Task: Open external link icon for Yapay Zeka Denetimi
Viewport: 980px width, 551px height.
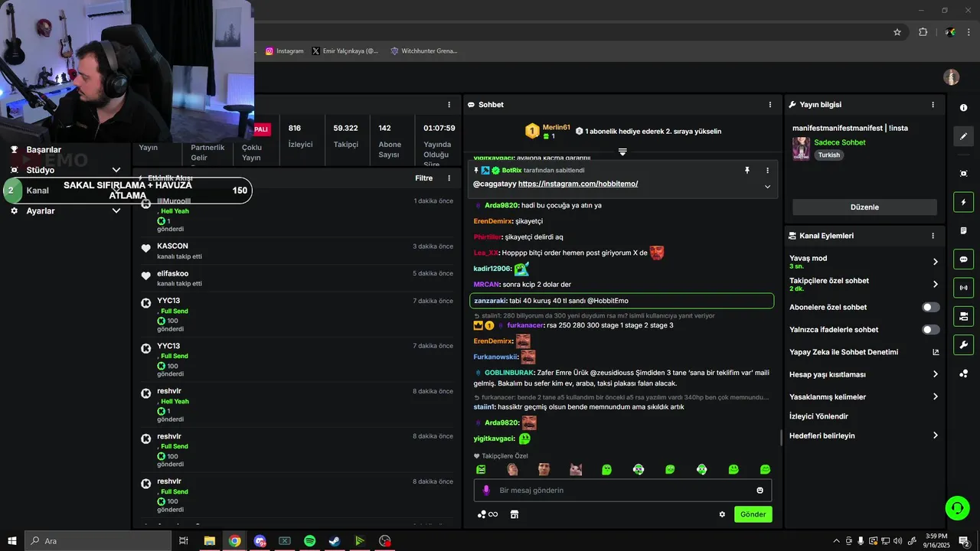Action: pos(935,353)
